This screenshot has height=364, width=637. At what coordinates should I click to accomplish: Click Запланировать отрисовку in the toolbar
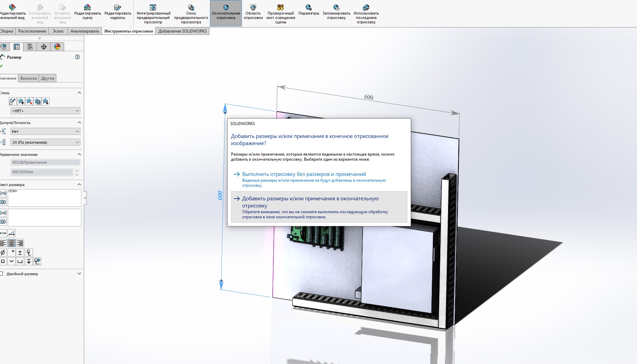(336, 12)
